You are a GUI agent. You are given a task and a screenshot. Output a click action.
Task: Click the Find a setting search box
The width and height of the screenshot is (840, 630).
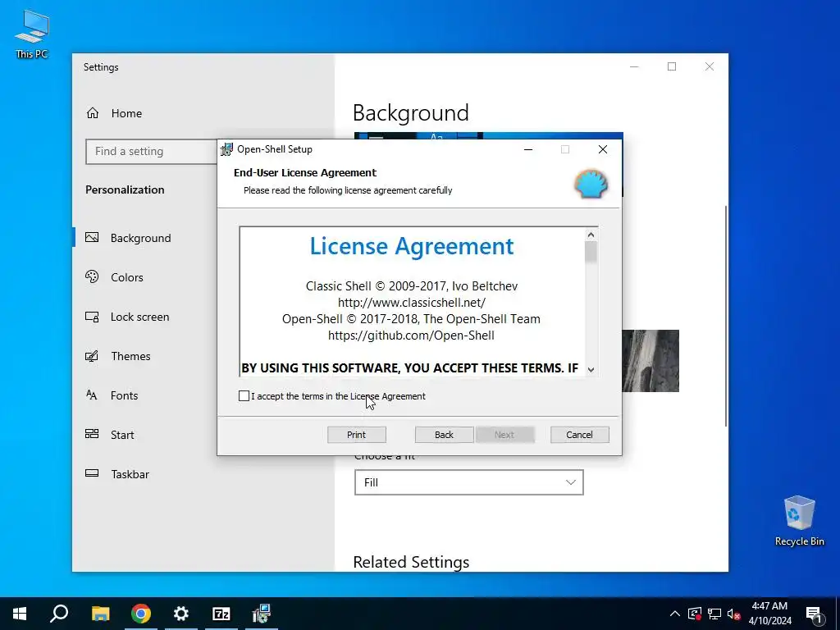click(151, 151)
